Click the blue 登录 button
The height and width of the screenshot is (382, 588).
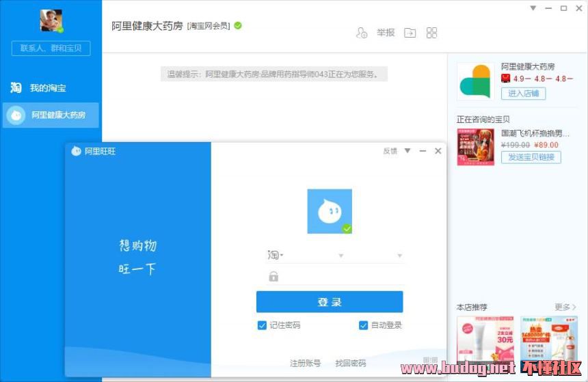[330, 302]
